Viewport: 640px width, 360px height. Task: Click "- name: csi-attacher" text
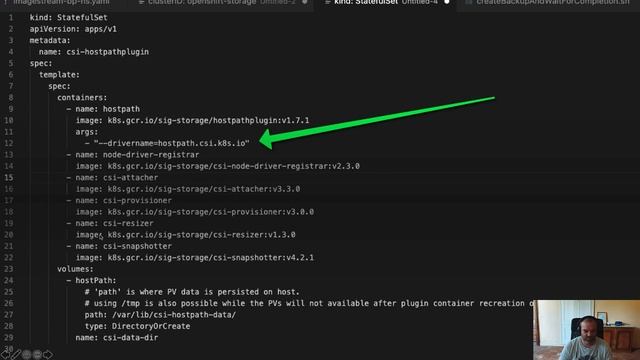pos(112,178)
